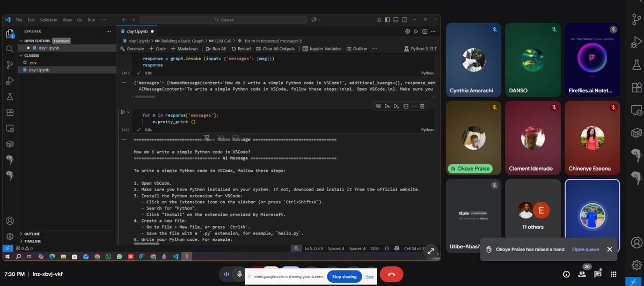The width and height of the screenshot is (644, 286).
Task: Open the Run and Debug view
Action: coord(10,80)
